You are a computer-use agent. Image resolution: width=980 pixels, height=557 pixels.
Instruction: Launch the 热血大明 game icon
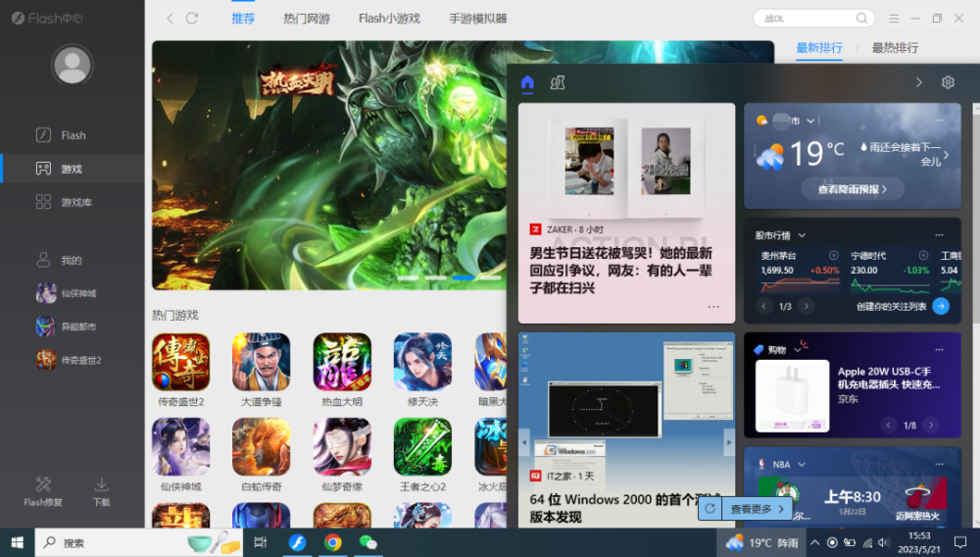(342, 362)
